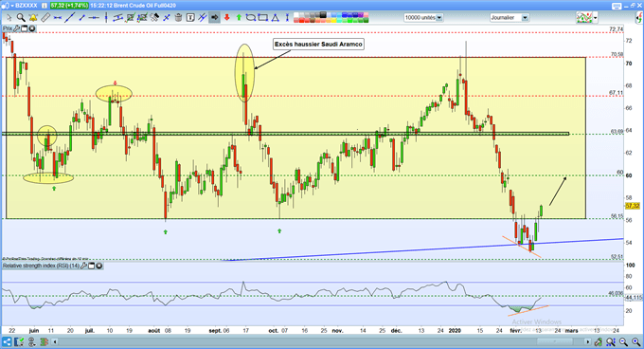Insert a green up arrow marker
Image resolution: width=644 pixels, height=349 pixels.
tap(239, 18)
